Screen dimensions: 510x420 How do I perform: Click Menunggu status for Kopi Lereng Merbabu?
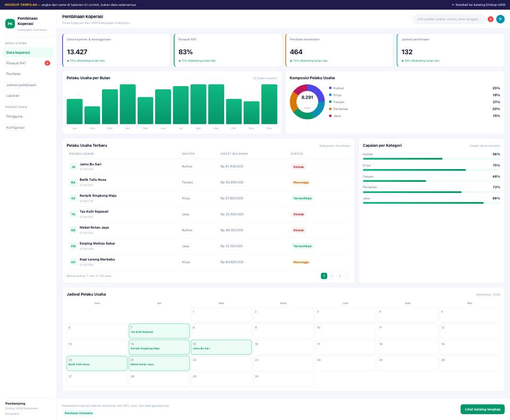tap(301, 262)
